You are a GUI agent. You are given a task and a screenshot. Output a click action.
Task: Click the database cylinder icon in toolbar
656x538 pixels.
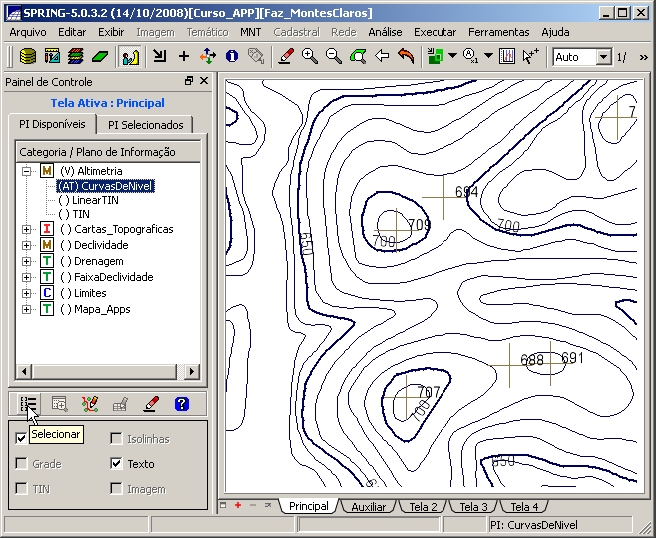tap(28, 57)
